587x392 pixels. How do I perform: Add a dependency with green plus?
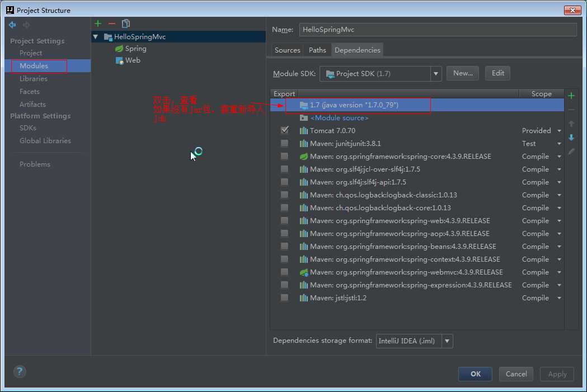click(571, 96)
